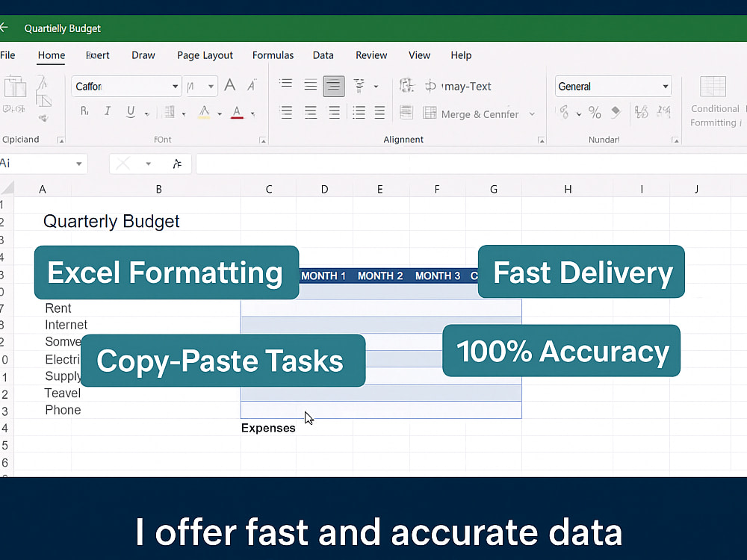Decrease font size with small A icon
The width and height of the screenshot is (747, 560).
click(x=252, y=86)
